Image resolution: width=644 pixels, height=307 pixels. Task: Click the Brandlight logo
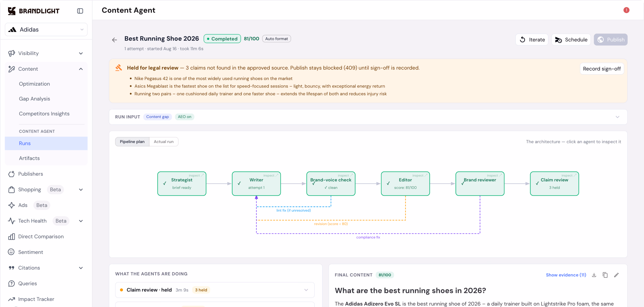[x=33, y=11]
